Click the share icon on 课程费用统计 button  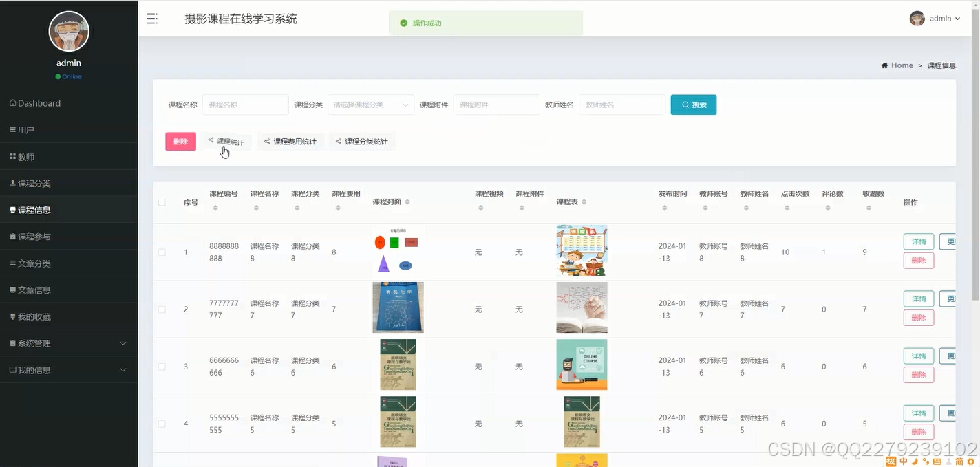coord(268,141)
